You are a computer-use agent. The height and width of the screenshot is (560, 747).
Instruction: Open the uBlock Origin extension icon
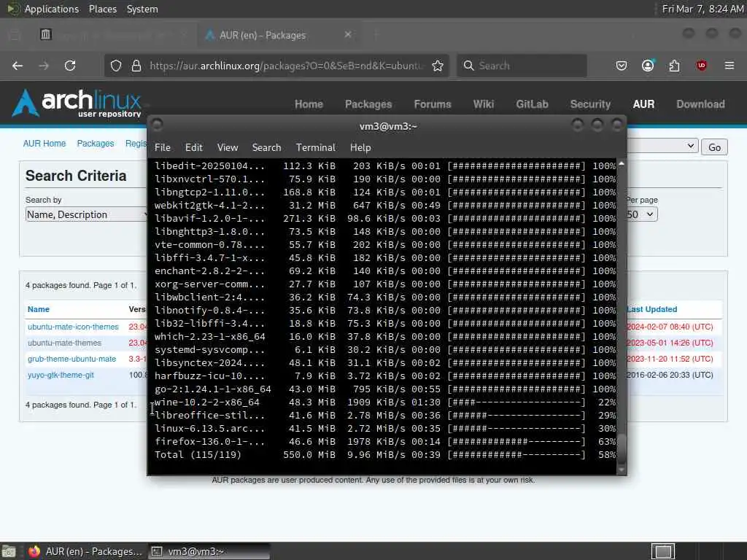[701, 66]
